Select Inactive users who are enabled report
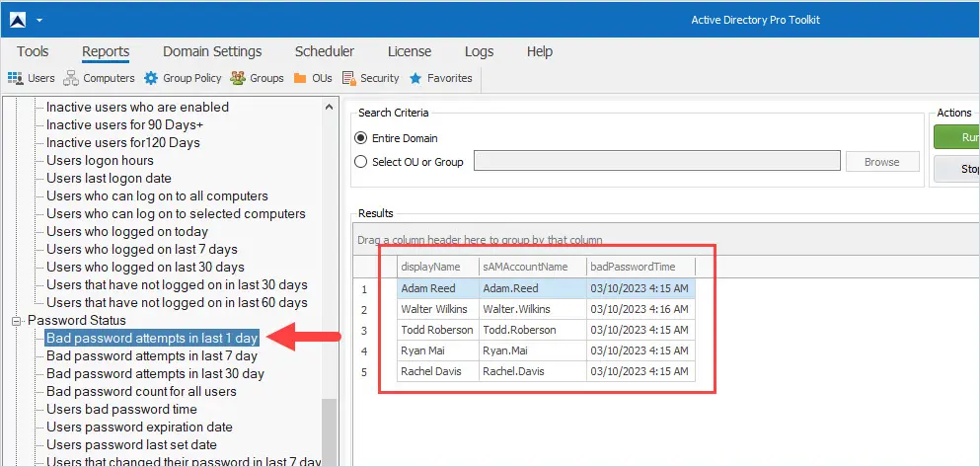The image size is (980, 467). click(137, 107)
